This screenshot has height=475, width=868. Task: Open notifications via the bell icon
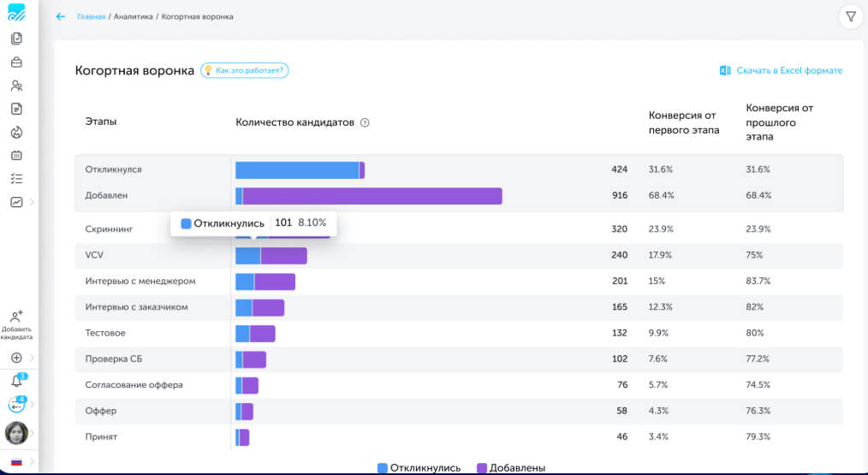16,382
